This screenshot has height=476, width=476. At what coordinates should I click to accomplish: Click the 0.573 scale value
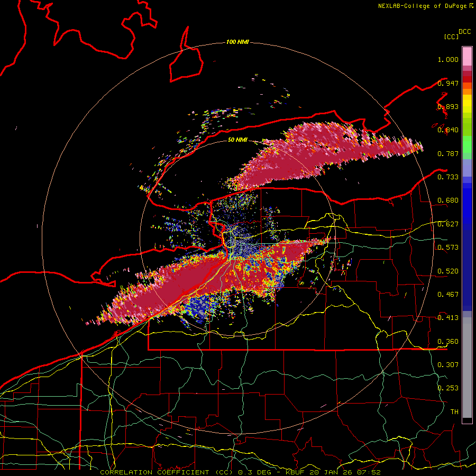[448, 248]
